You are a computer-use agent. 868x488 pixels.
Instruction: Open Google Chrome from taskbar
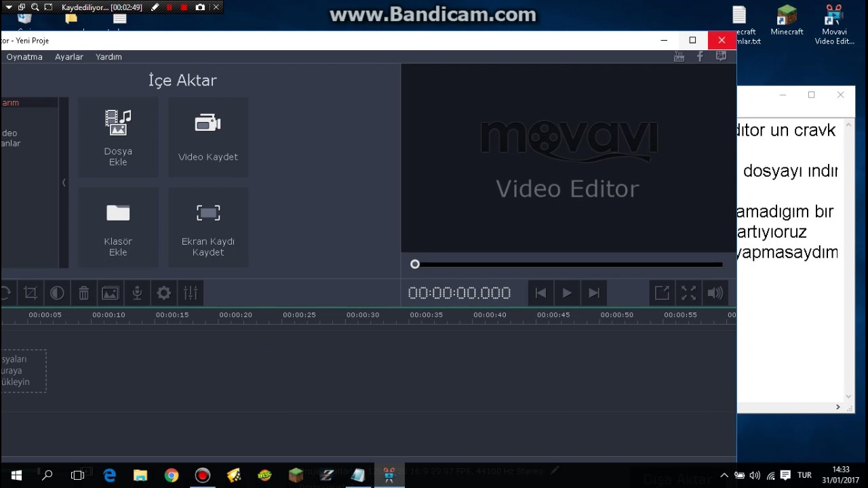[172, 476]
